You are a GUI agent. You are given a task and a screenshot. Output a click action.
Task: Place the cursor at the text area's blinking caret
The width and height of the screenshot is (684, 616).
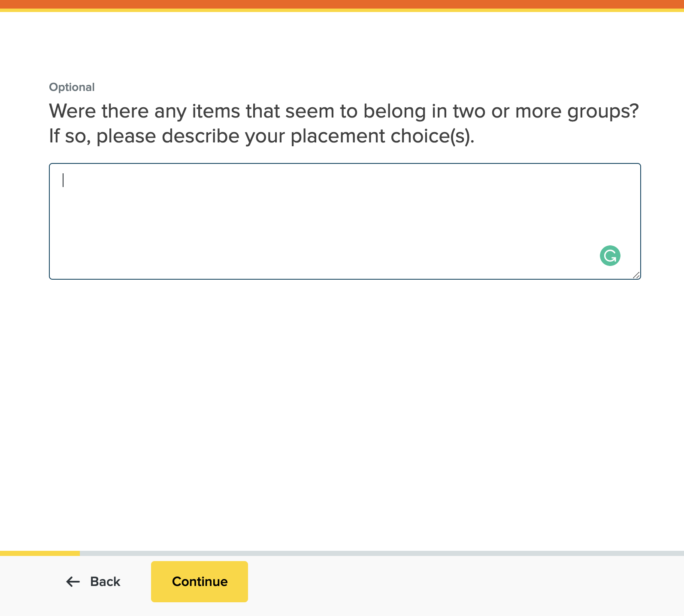tap(63, 180)
